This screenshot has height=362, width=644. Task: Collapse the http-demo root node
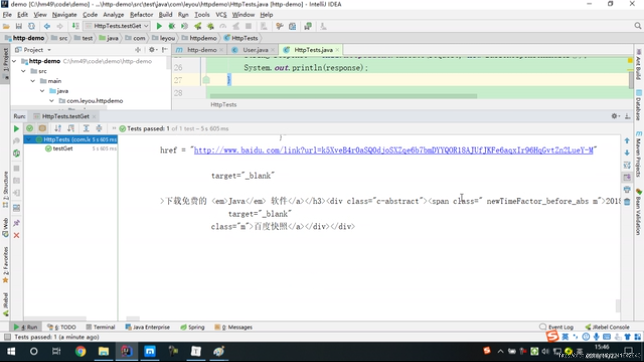pyautogui.click(x=14, y=61)
